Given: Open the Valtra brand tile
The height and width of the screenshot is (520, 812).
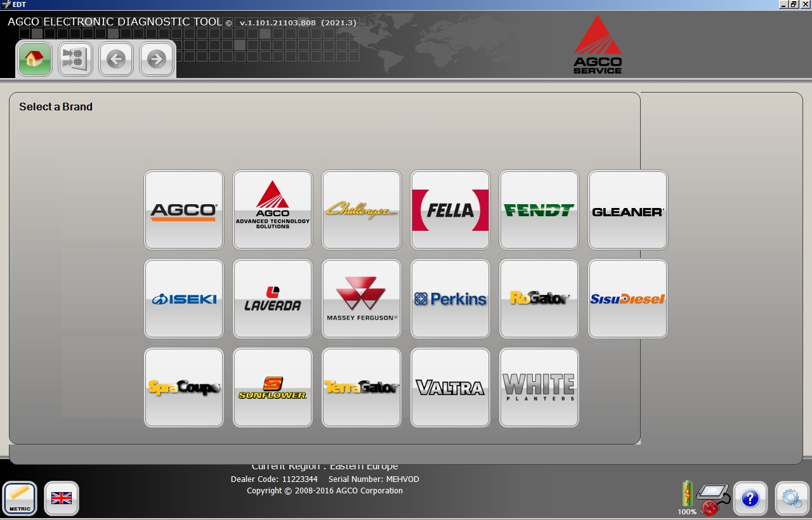Looking at the screenshot, I should pos(450,387).
